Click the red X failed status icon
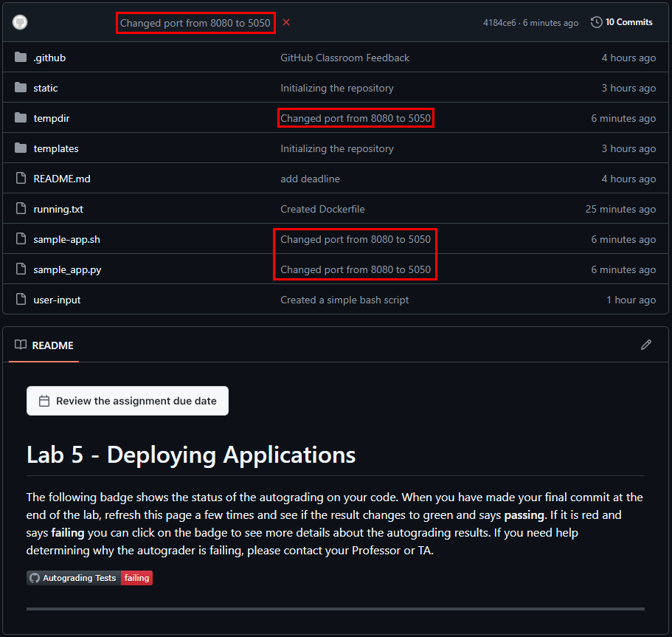672x637 pixels. [x=286, y=23]
